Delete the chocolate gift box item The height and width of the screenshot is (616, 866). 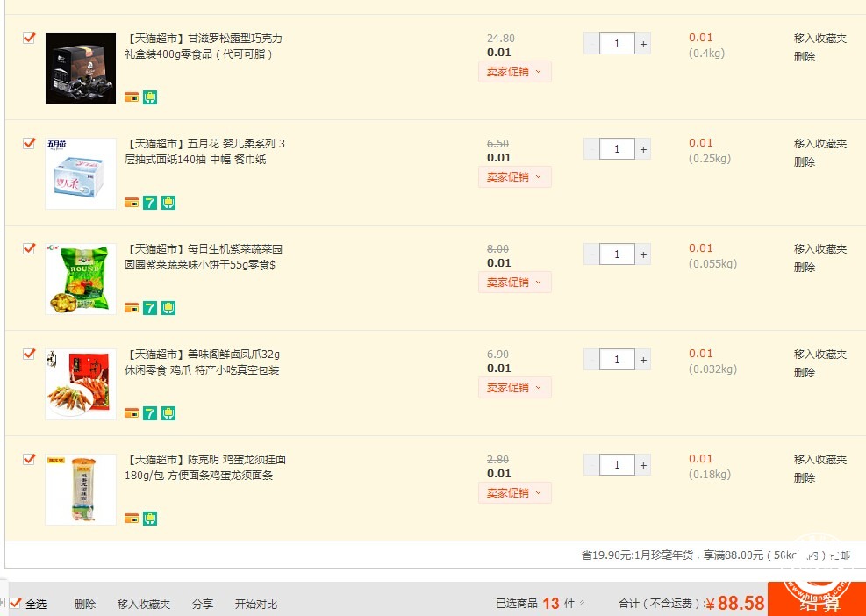[x=805, y=56]
